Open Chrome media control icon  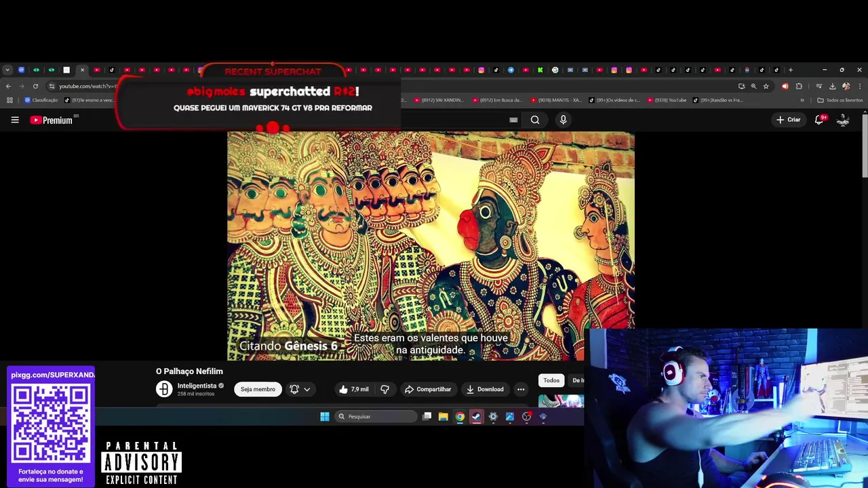pyautogui.click(x=819, y=86)
